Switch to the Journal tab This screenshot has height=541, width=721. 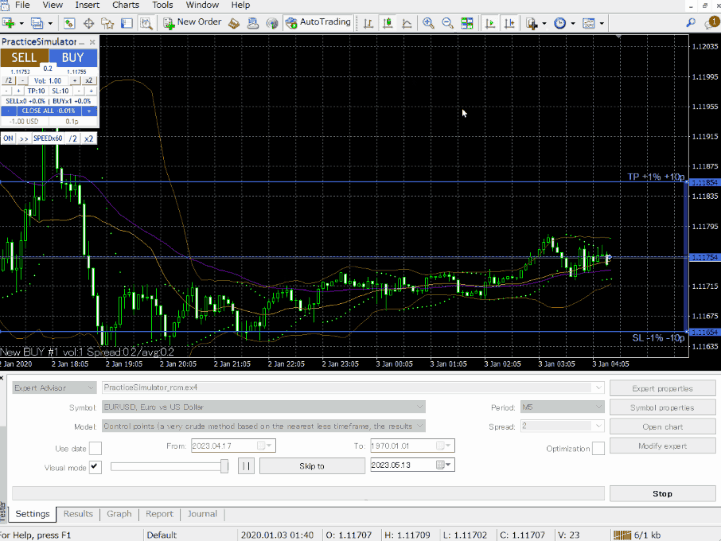tap(202, 514)
